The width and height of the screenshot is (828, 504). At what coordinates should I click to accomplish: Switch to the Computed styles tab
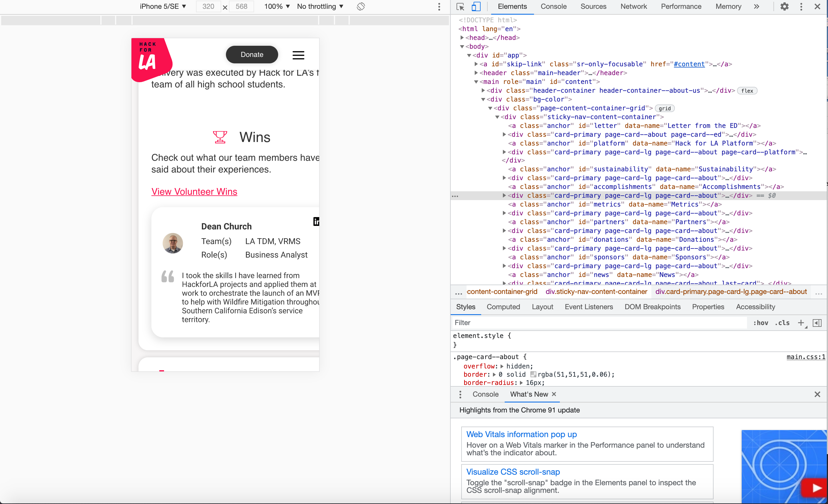tap(503, 307)
